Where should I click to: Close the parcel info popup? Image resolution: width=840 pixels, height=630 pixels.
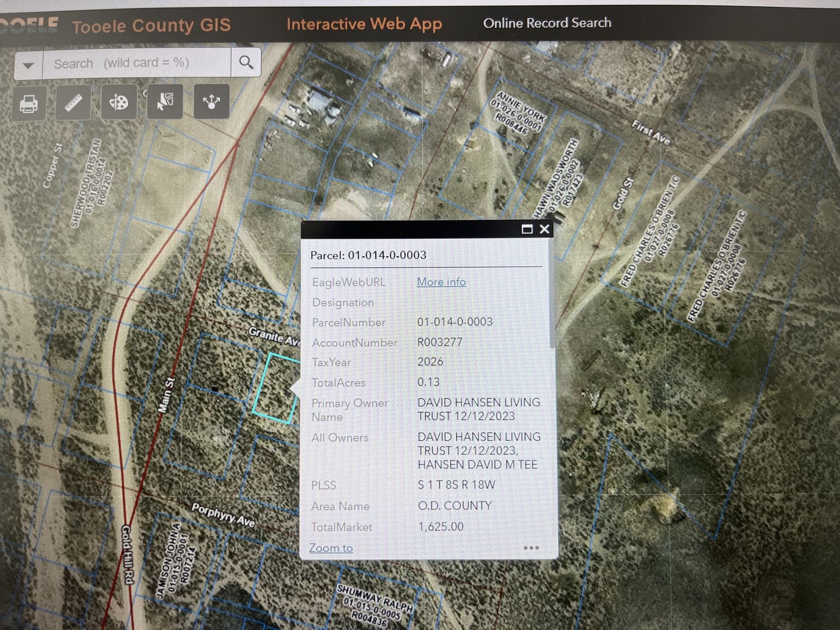tap(544, 229)
